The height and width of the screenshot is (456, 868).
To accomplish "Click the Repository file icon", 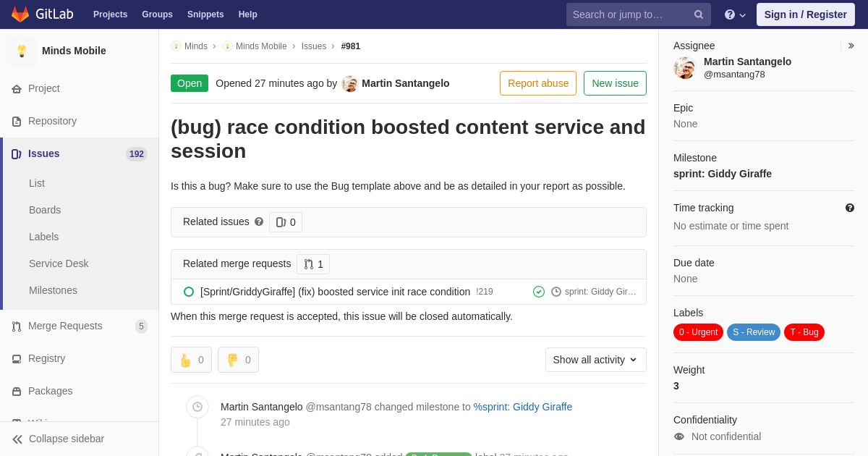I will [x=17, y=122].
